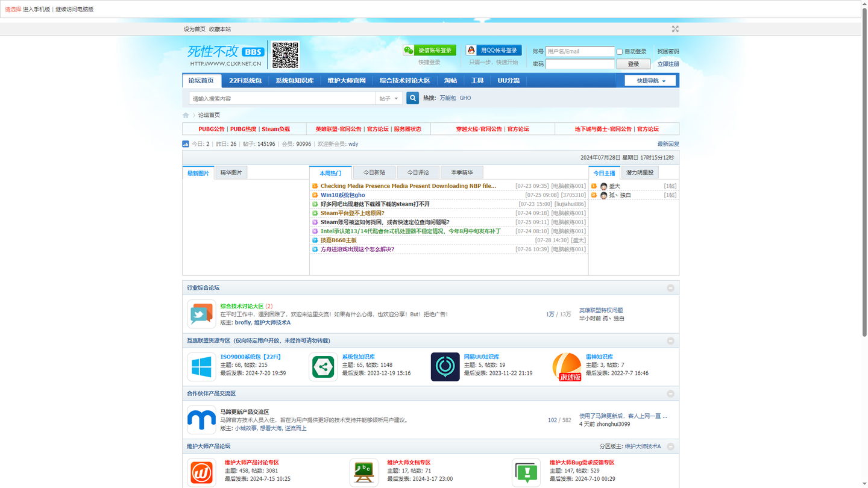Click thread icon beside 技嘉B660主板
The width and height of the screenshot is (868, 488).
pyautogui.click(x=315, y=240)
